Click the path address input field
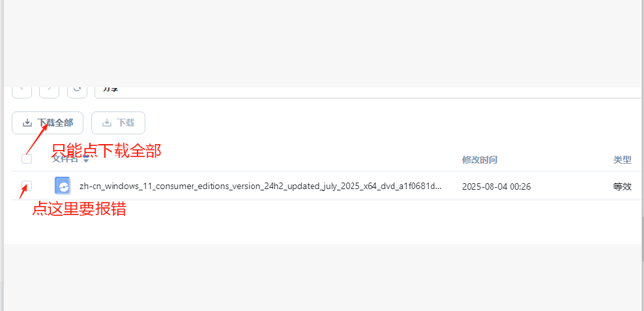Screen dimensions: 644x311 point(368,92)
